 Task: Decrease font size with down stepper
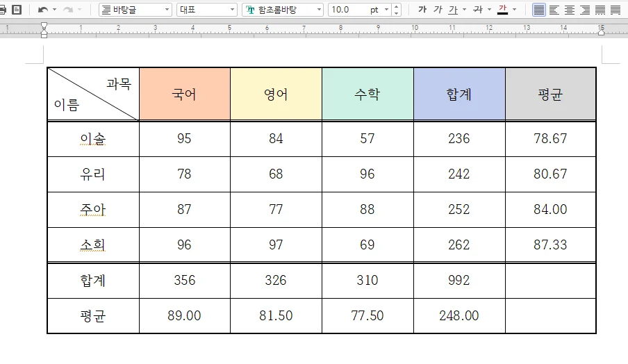(396, 13)
